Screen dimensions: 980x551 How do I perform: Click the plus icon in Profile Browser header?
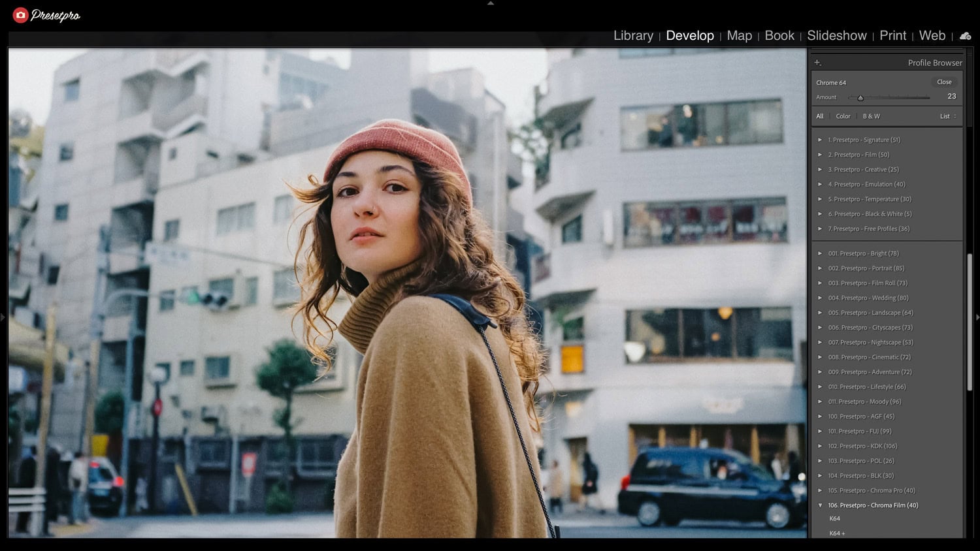tap(817, 63)
